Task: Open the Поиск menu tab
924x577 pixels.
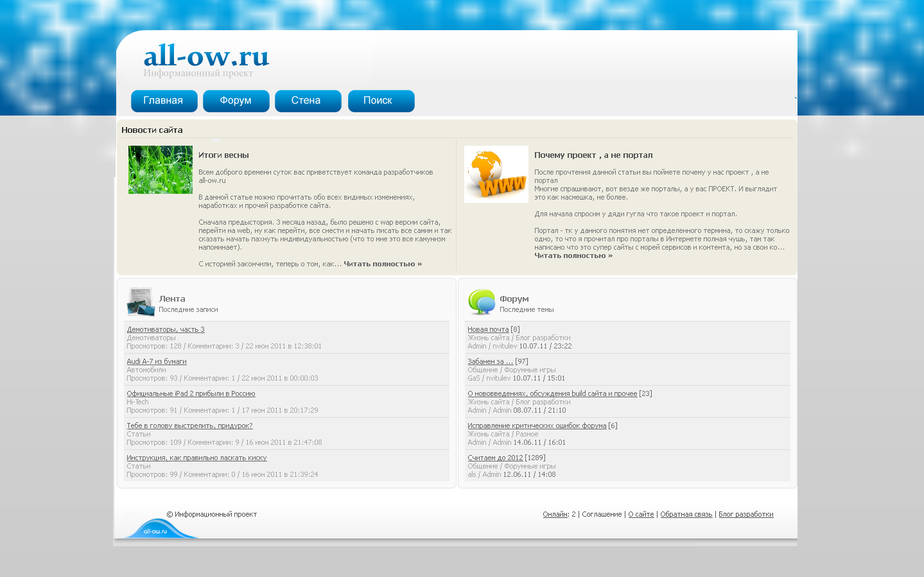Action: pos(381,101)
